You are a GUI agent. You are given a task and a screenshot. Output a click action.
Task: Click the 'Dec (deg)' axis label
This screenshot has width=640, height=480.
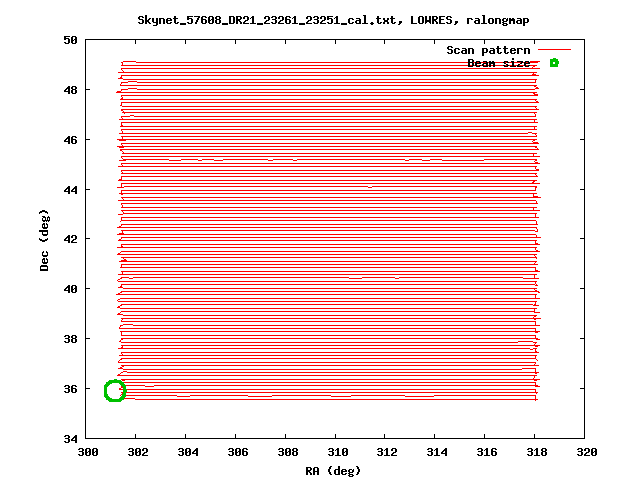point(44,240)
